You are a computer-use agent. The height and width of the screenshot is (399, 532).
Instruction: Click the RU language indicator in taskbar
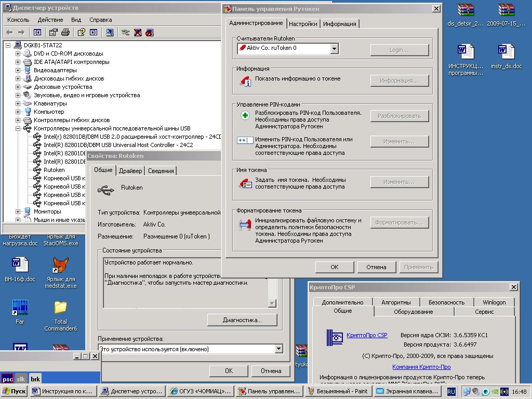pyautogui.click(x=451, y=391)
